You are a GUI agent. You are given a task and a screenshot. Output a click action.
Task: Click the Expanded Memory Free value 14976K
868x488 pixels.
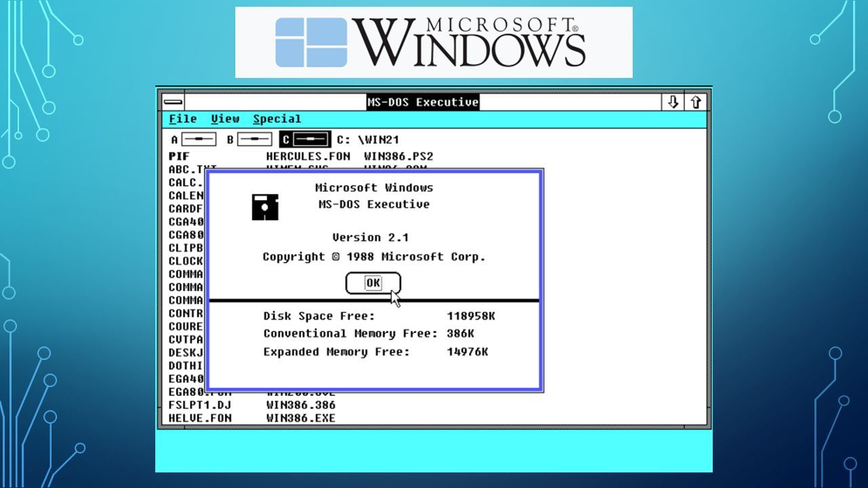[467, 352]
